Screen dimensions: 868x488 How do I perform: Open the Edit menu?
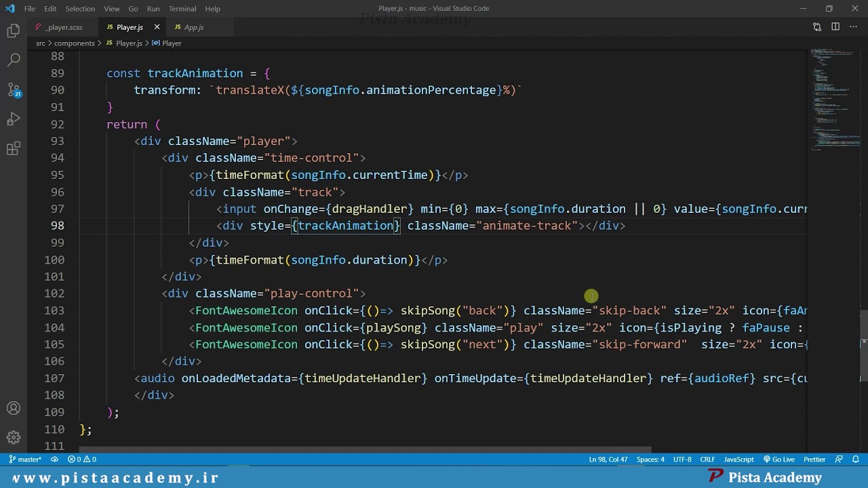(x=50, y=9)
